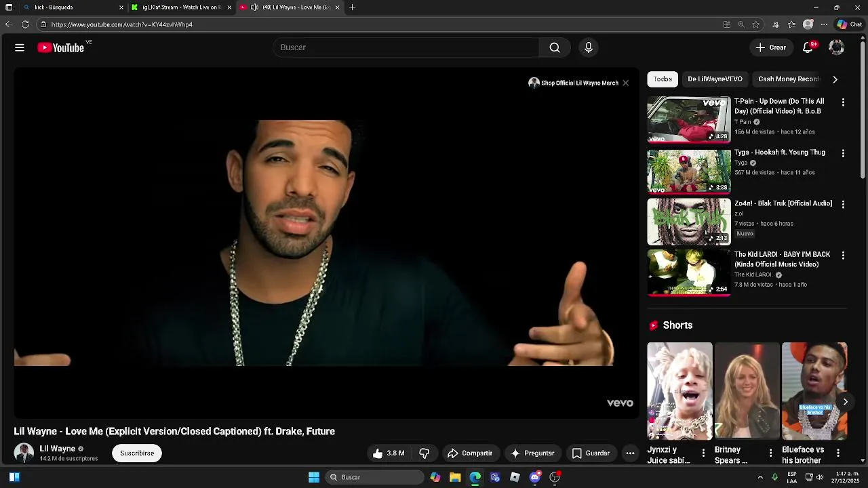Viewport: 868px width, 488px height.
Task: Open options for Blueface short
Action: tap(837, 453)
